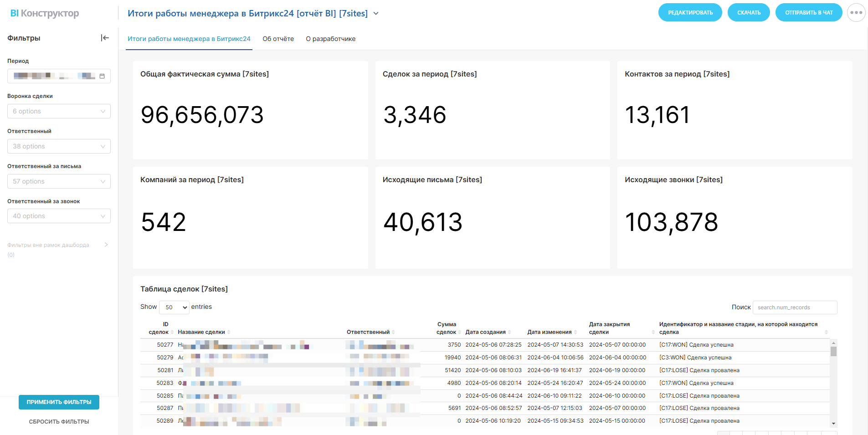This screenshot has width=868, height=435.
Task: Expand the report title dropdown chevron
Action: 376,14
